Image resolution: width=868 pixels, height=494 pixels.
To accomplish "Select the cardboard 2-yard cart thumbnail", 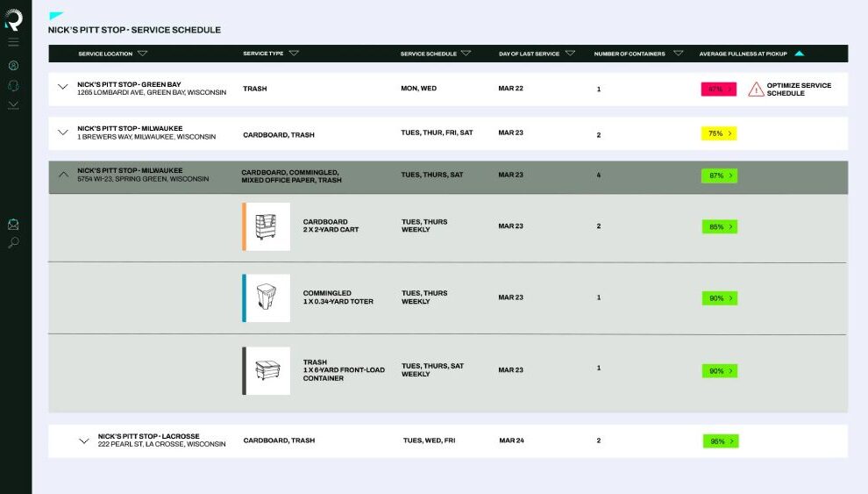I will [267, 226].
